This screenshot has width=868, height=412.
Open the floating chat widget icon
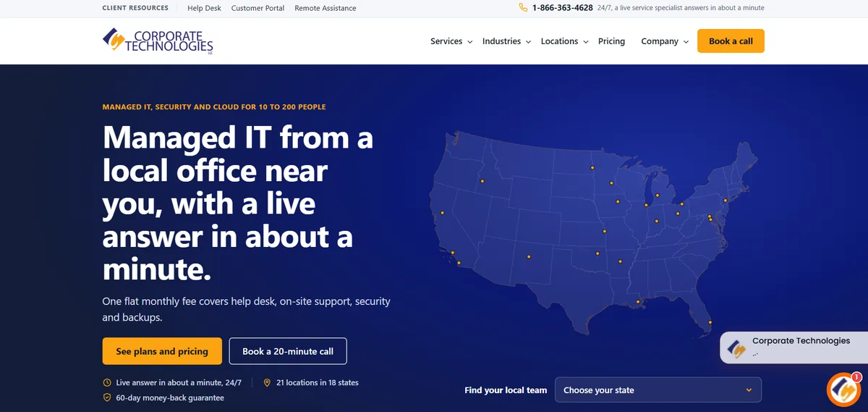tap(843, 390)
